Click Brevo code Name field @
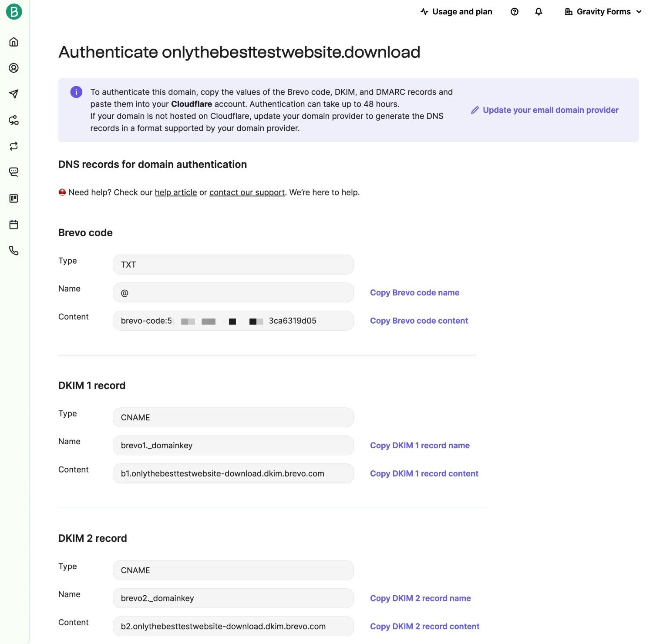 (233, 292)
